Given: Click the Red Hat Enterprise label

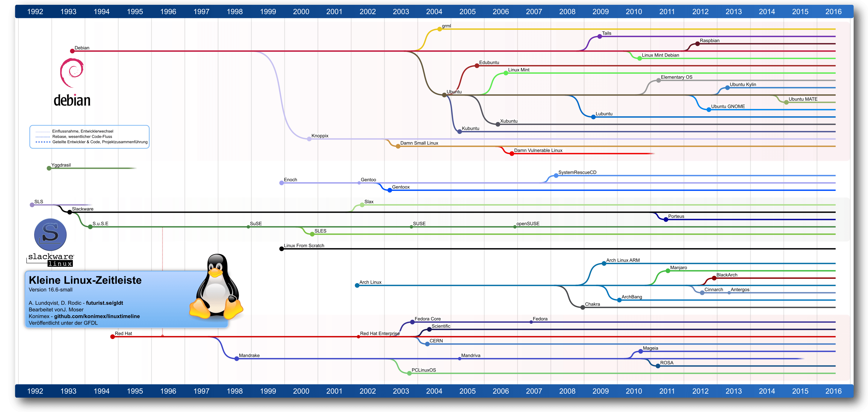Looking at the screenshot, I should [380, 333].
